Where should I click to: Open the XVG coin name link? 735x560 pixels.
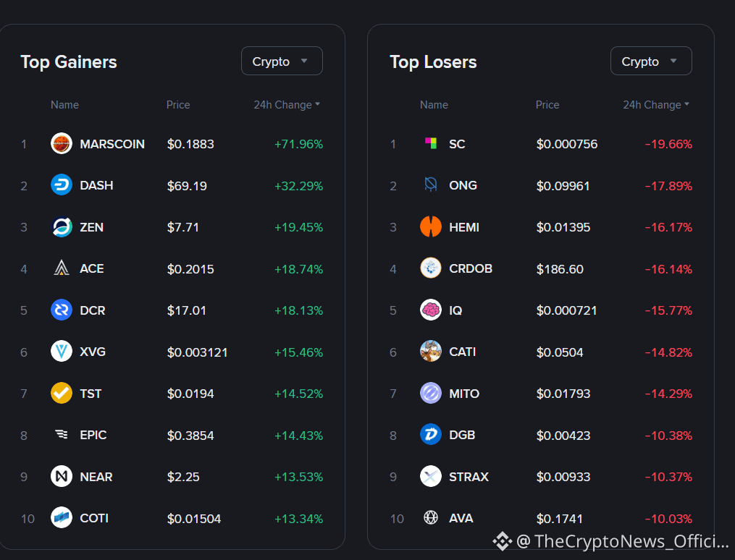(93, 352)
